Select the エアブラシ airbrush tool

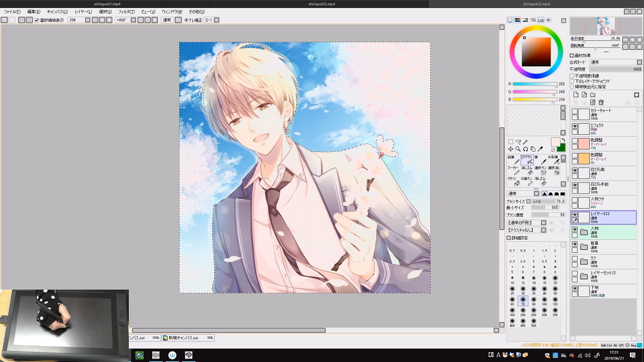(x=527, y=160)
